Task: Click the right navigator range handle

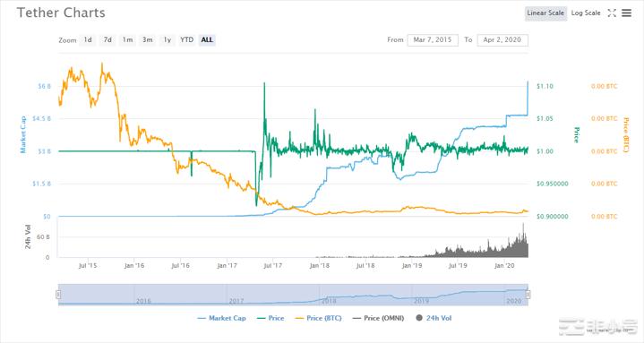Action: click(528, 295)
